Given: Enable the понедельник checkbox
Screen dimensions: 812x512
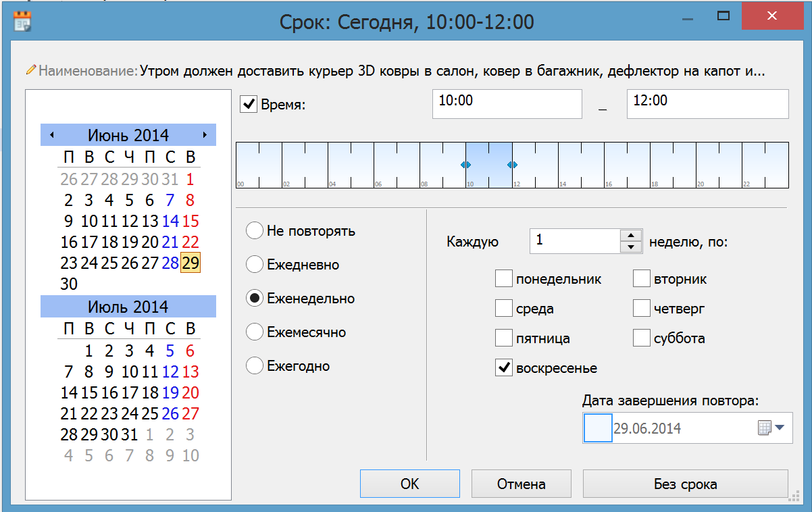Looking at the screenshot, I should [504, 279].
